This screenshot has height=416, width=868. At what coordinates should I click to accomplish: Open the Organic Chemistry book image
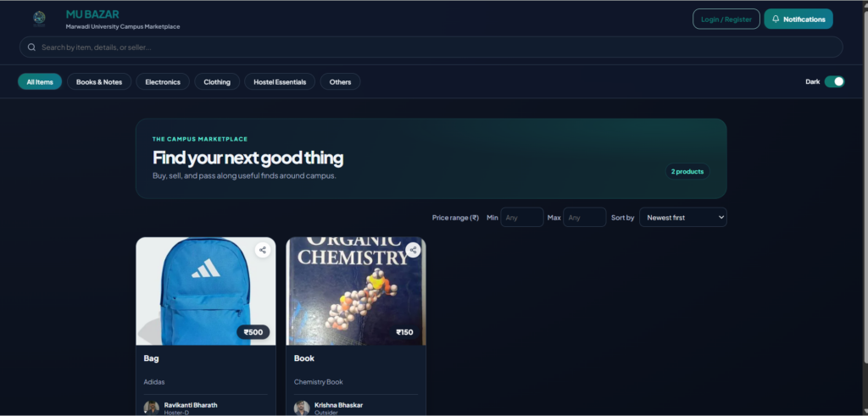point(356,291)
